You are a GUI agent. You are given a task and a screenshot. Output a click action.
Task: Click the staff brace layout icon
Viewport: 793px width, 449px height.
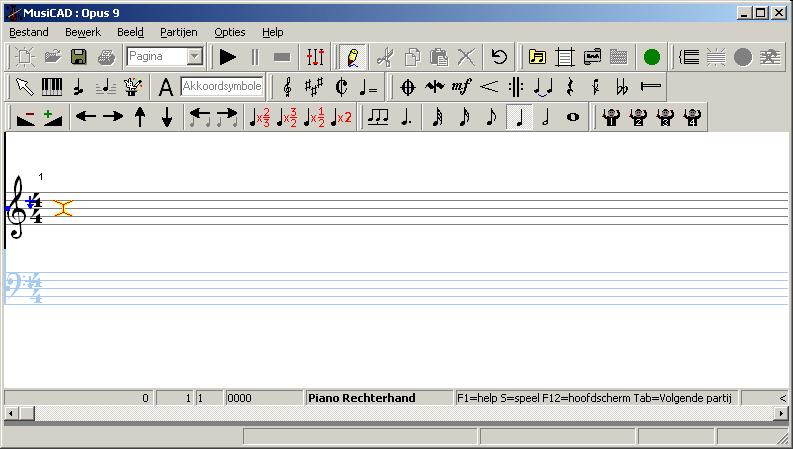click(689, 57)
